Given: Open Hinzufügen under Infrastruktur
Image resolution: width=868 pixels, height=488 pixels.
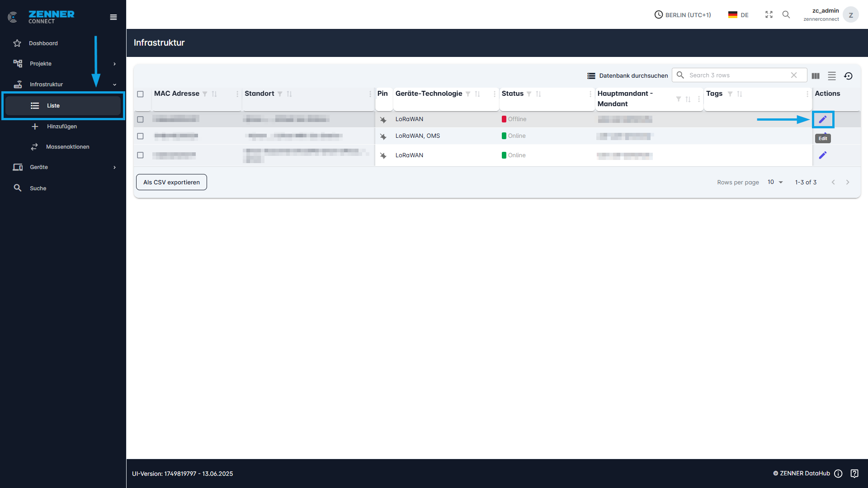Looking at the screenshot, I should pyautogui.click(x=62, y=127).
